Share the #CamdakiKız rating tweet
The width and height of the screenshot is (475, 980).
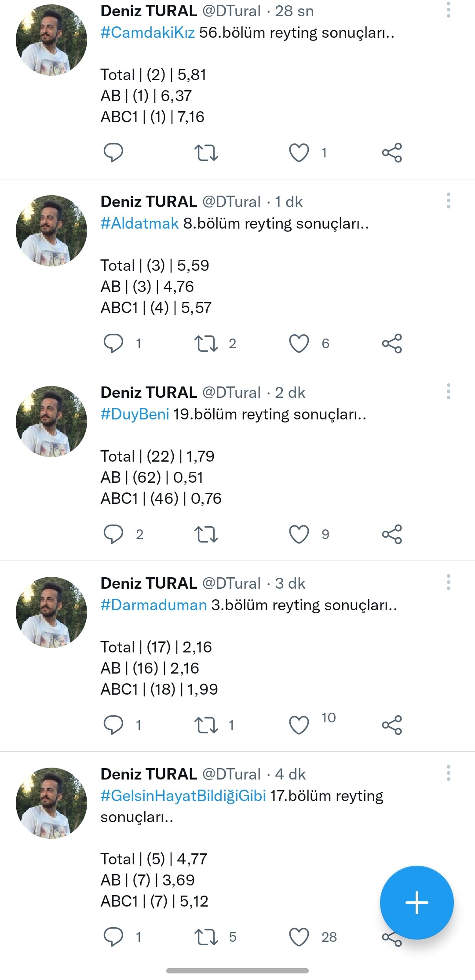coord(392,153)
